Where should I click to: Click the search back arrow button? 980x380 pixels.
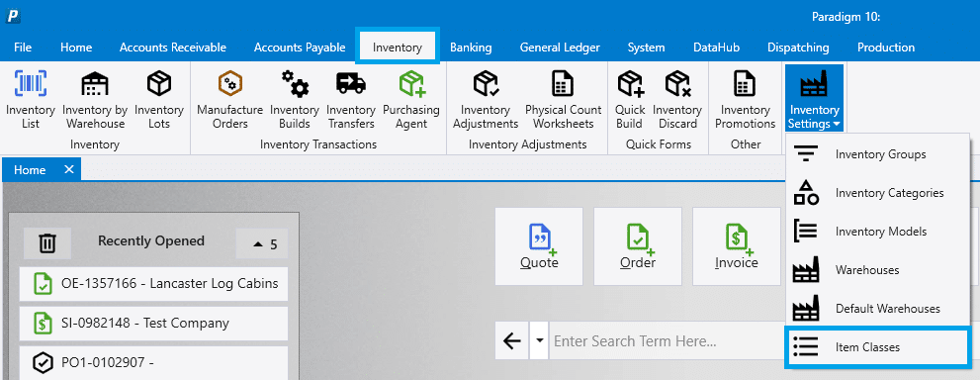pyautogui.click(x=512, y=341)
